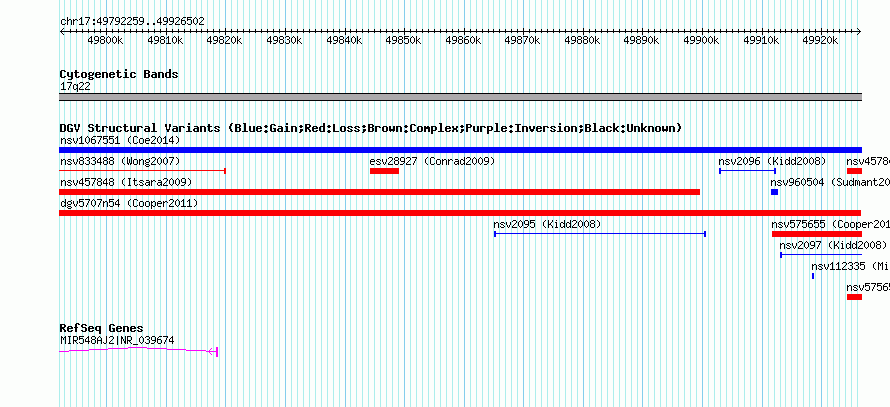
Task: Click the 49900k ruler tick label
Action: point(701,40)
